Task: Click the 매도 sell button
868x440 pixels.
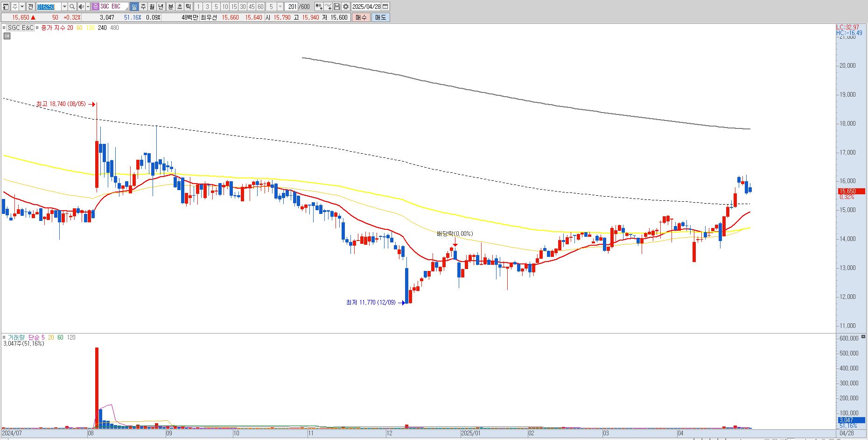Action: 380,17
